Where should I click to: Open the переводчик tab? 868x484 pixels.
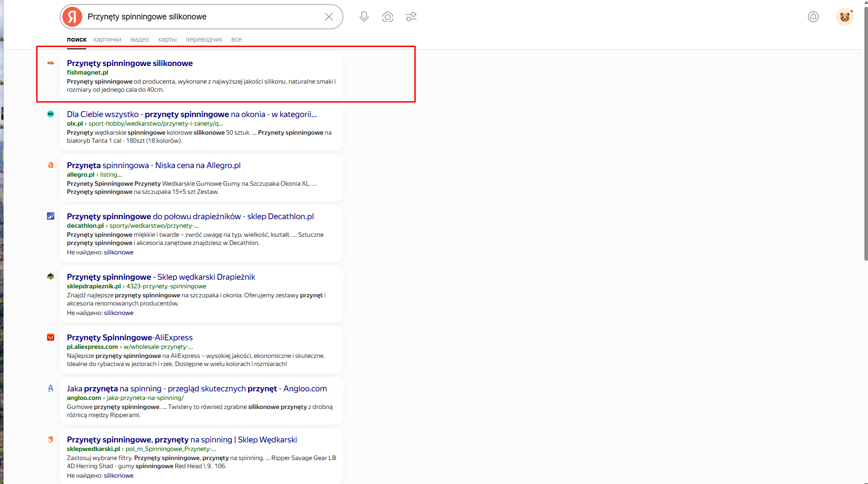(204, 39)
